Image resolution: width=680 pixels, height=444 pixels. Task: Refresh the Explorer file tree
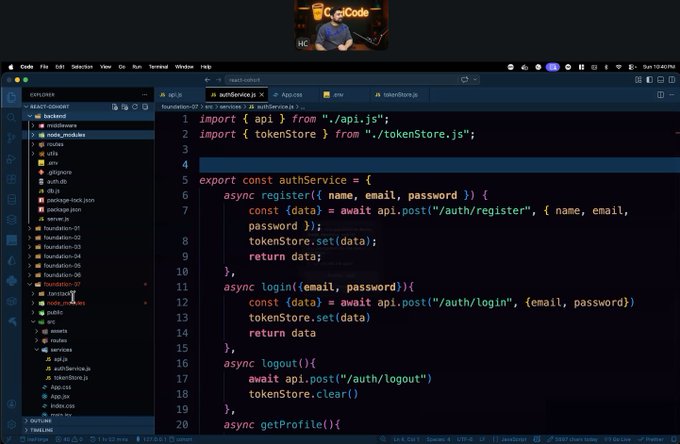[135, 107]
